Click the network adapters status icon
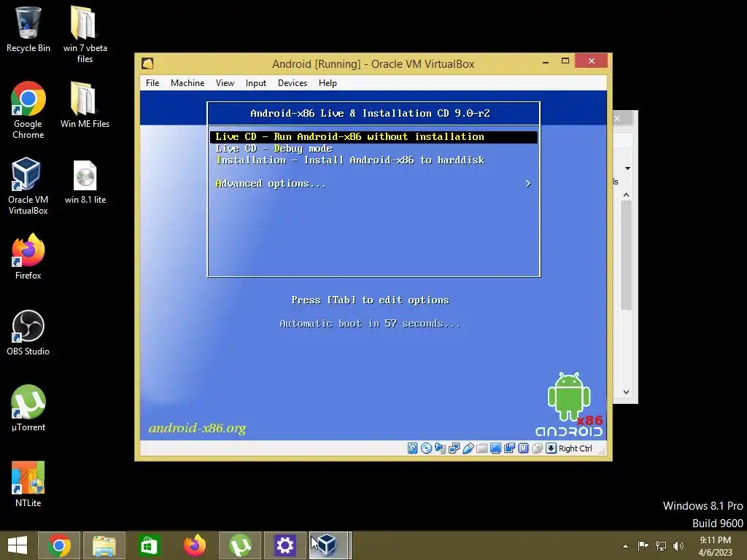This screenshot has width=747, height=560. tap(454, 448)
